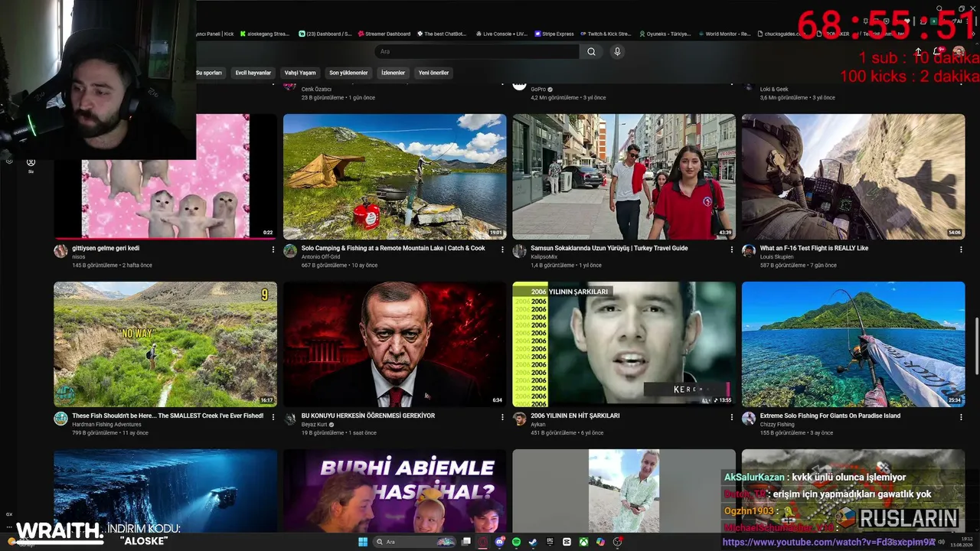Image resolution: width=980 pixels, height=551 pixels.
Task: Open Xbox app from the taskbar
Action: [583, 542]
